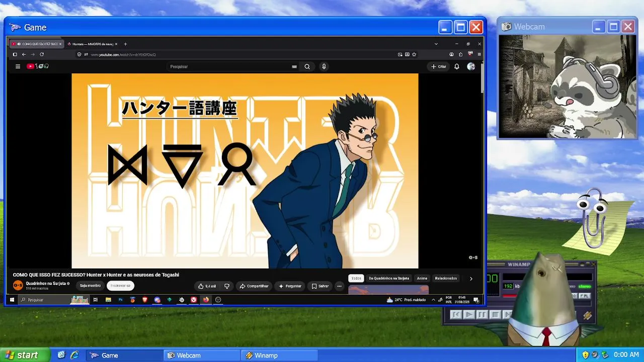Switch to the Hunters MMORPG browser tab
This screenshot has height=362, width=644.
92,44
